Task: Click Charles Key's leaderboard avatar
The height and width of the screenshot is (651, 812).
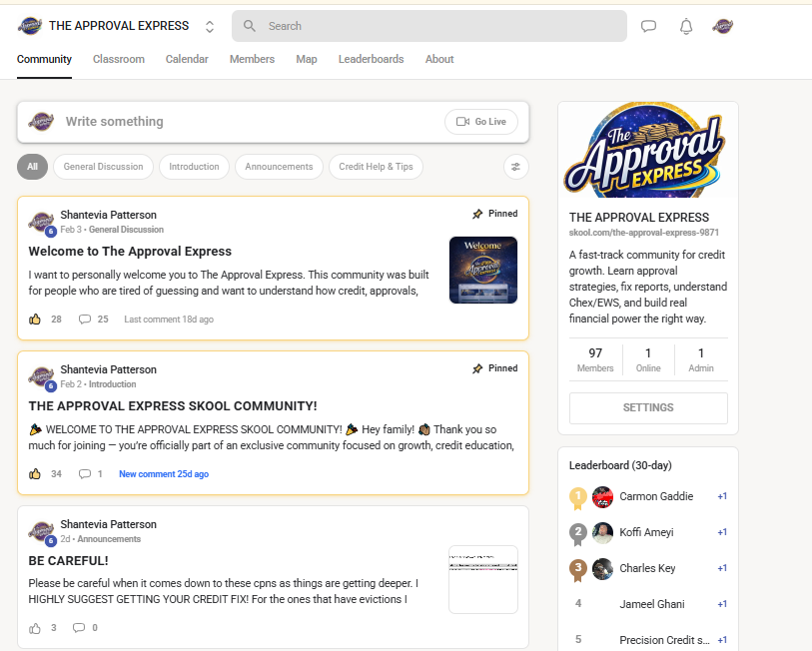Action: 602,569
